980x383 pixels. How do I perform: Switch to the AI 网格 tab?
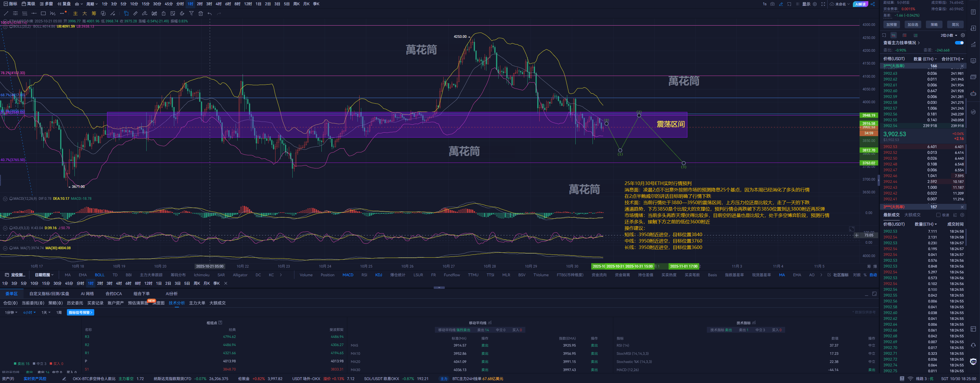87,294
